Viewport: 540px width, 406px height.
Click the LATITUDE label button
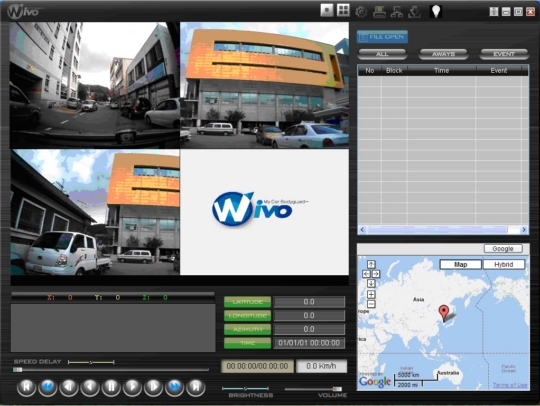click(247, 302)
